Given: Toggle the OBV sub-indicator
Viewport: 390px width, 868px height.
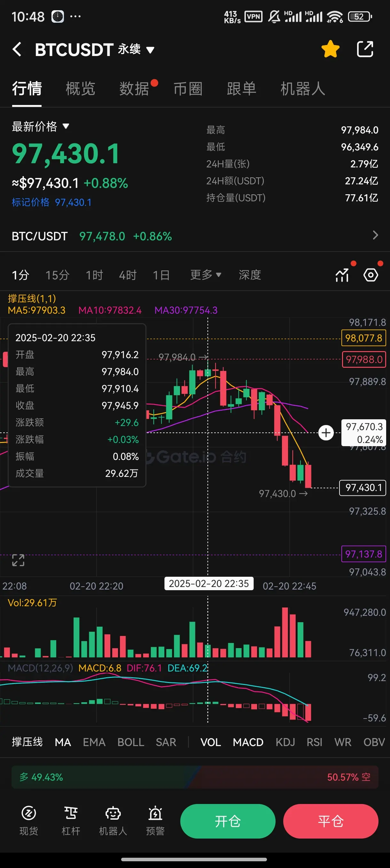Looking at the screenshot, I should click(x=374, y=742).
